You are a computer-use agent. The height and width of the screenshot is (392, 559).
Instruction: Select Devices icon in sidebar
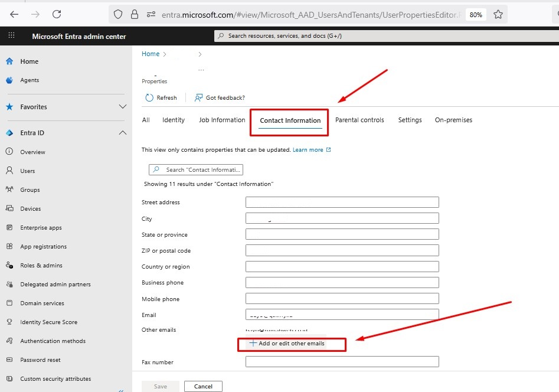(x=9, y=209)
